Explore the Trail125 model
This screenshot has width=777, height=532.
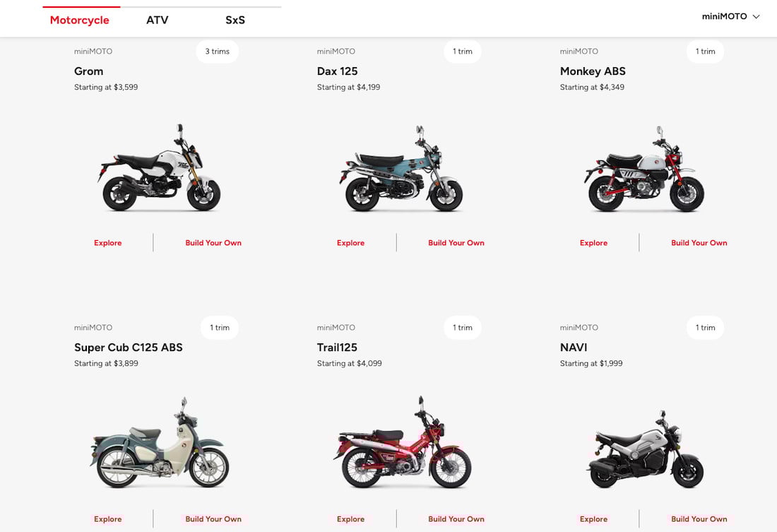(x=351, y=519)
